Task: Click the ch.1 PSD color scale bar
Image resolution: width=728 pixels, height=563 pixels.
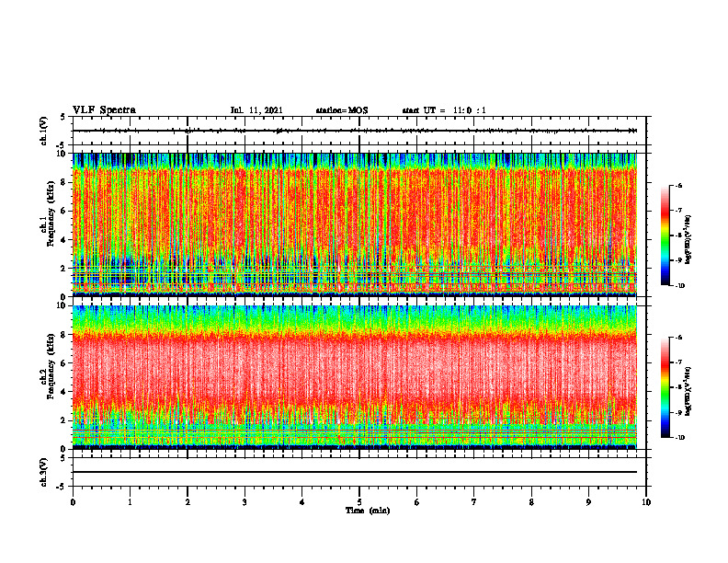Action: coord(665,236)
